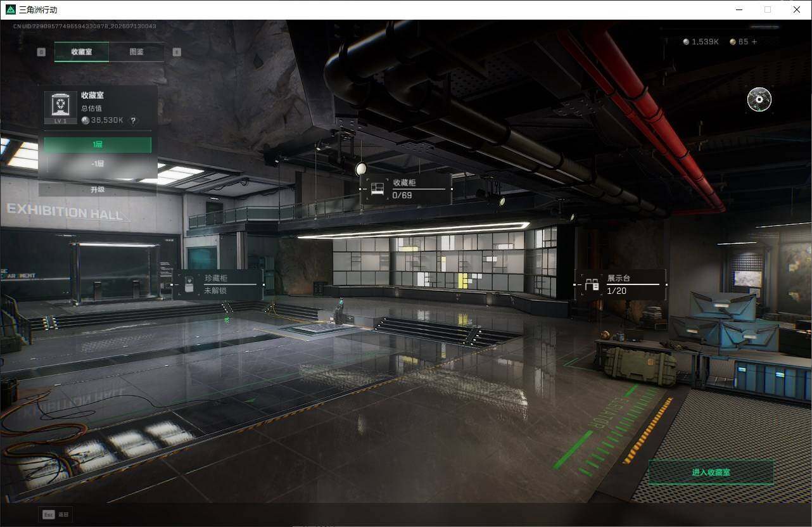
Task: Click the 1,539K currency balance
Action: 705,42
